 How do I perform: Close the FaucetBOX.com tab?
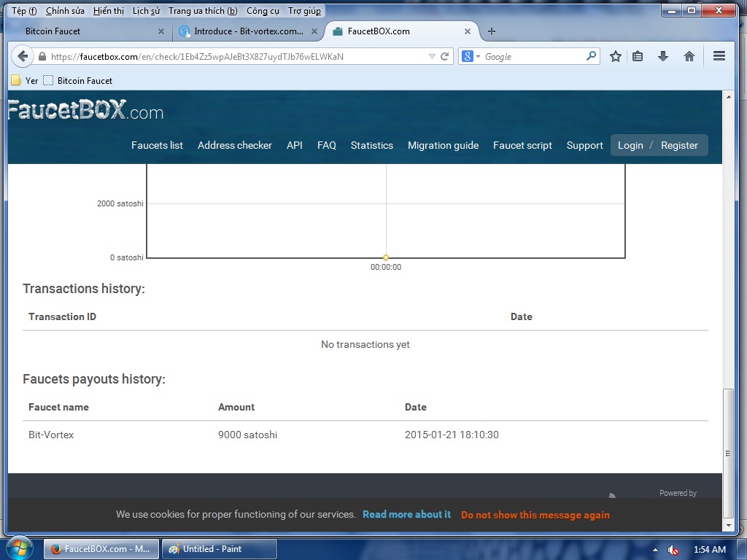point(468,31)
